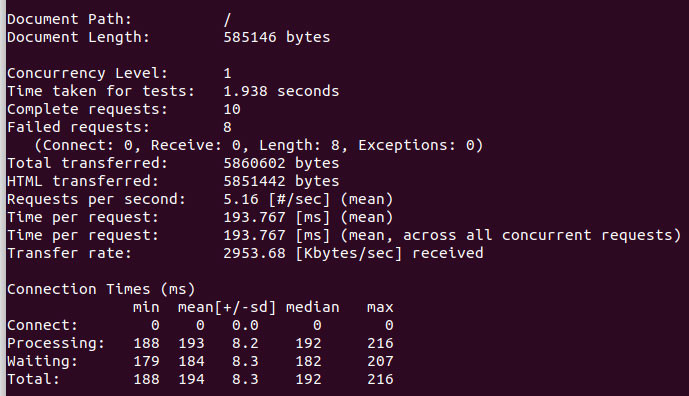Click the 'median' column header
689x396 pixels.
[x=312, y=307]
